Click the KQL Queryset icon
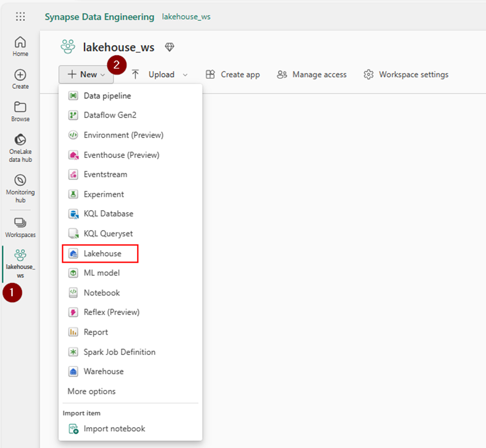Viewport: 486px width, 448px height. 74,234
